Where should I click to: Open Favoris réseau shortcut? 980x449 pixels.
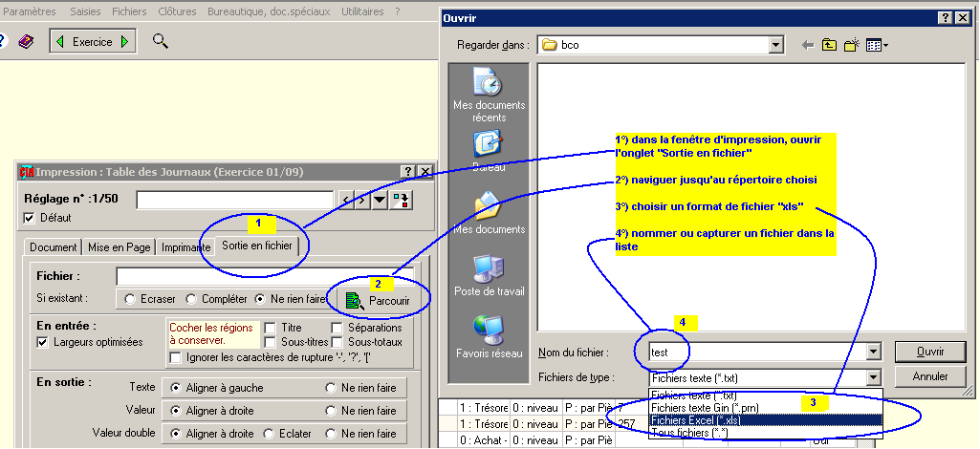489,336
